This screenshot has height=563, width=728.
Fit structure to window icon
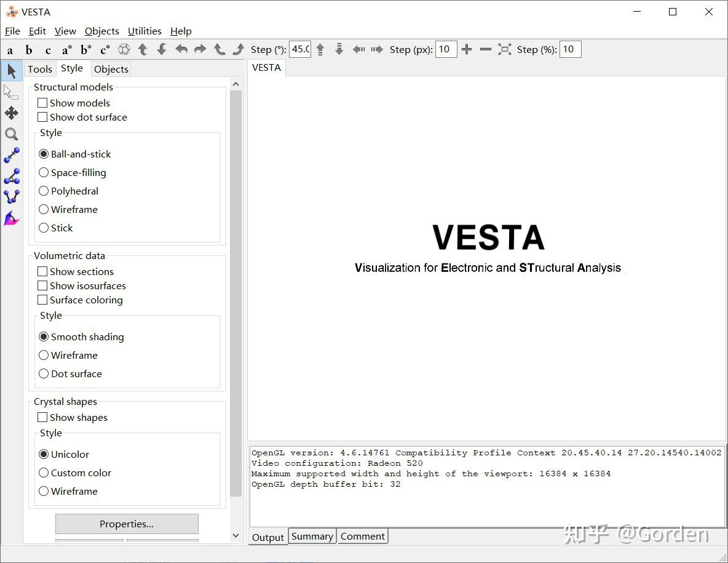505,50
